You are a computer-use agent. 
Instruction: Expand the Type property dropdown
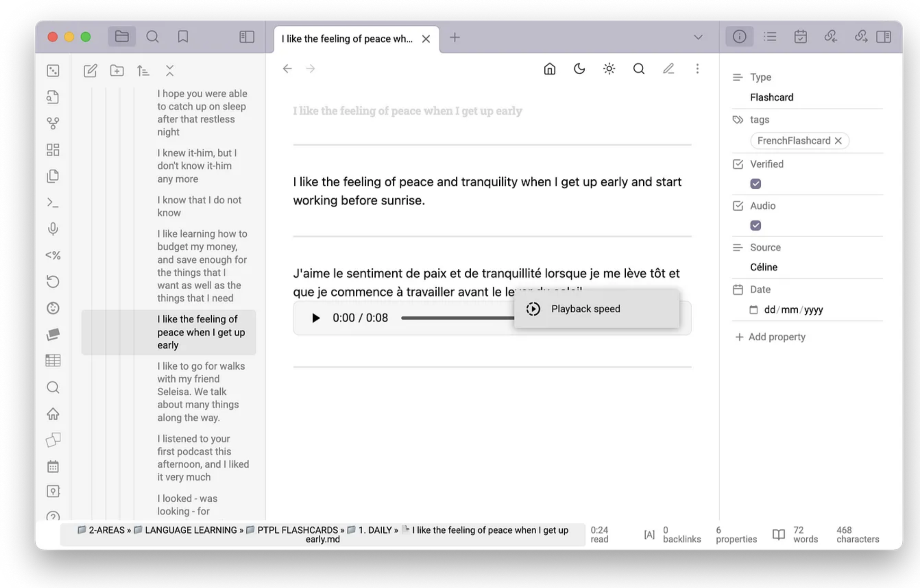click(772, 97)
